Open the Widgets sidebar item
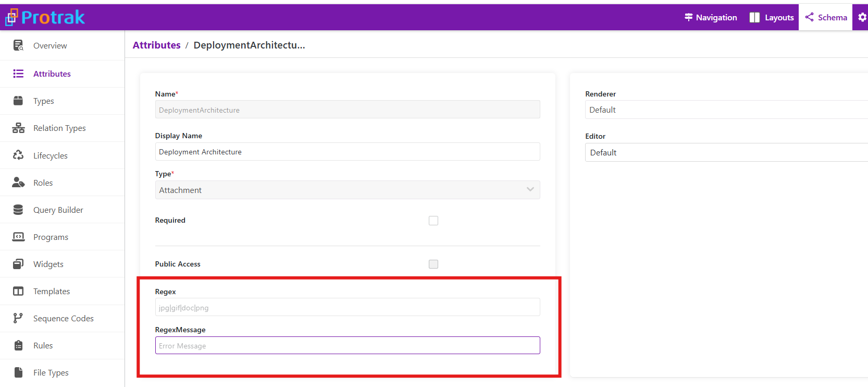 (48, 264)
